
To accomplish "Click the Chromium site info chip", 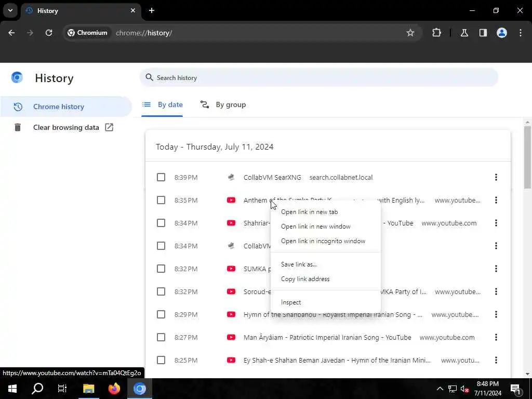I will click(87, 33).
